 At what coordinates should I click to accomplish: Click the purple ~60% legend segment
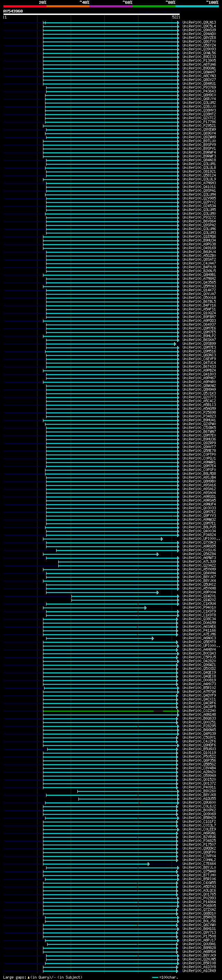(111, 6)
